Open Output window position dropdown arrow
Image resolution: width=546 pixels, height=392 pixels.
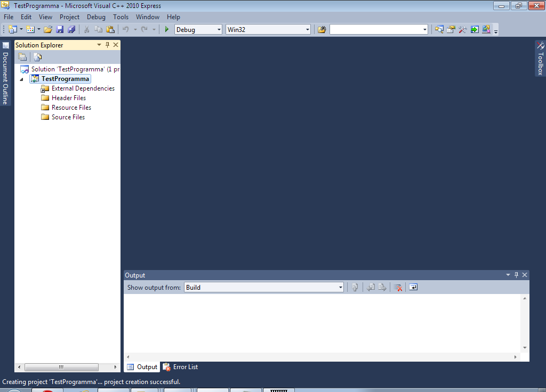(x=508, y=275)
